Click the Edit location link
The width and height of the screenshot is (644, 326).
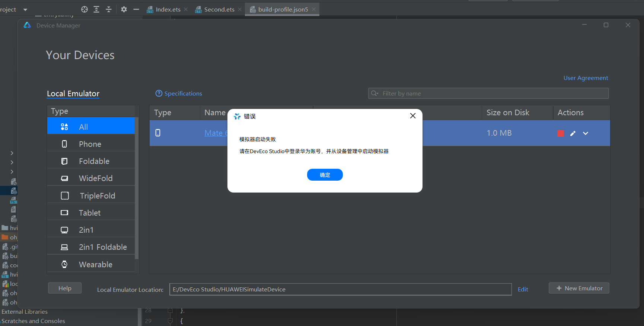coord(523,289)
